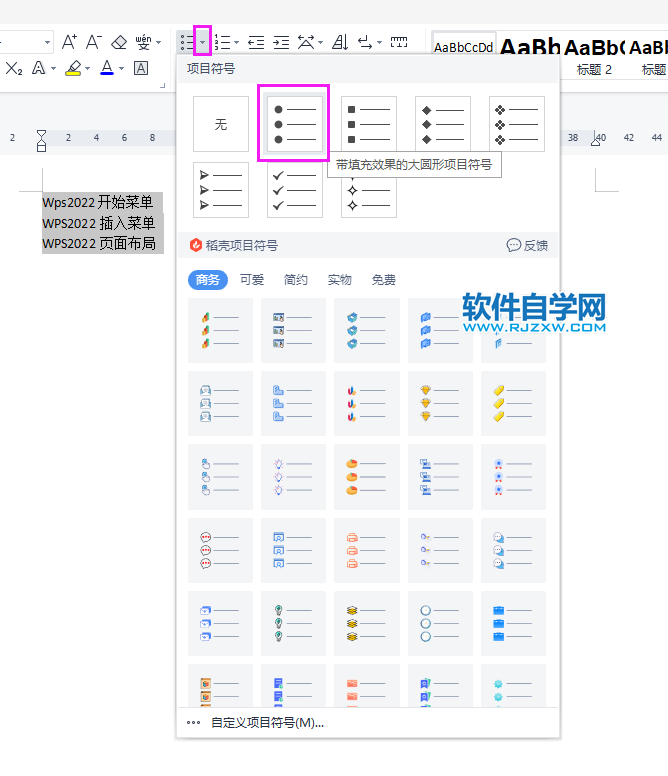Click the text line WPS2022 页面布局
This screenshot has height=776, width=668.
(99, 243)
